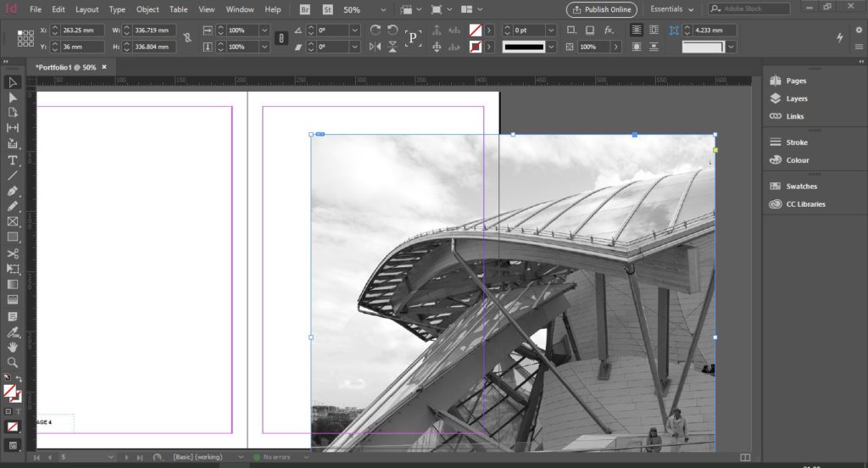Image resolution: width=868 pixels, height=468 pixels.
Task: Select the Direct Selection tool
Action: pyautogui.click(x=12, y=97)
